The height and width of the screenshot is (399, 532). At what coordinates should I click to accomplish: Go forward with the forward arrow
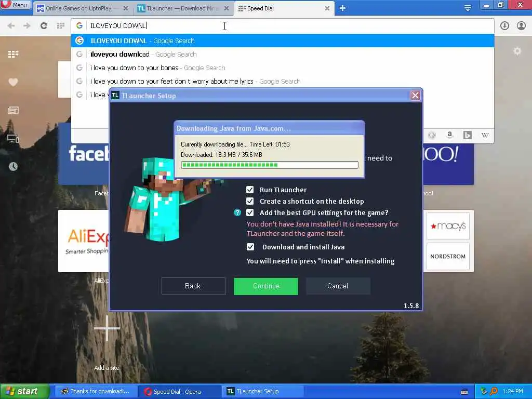click(x=27, y=26)
